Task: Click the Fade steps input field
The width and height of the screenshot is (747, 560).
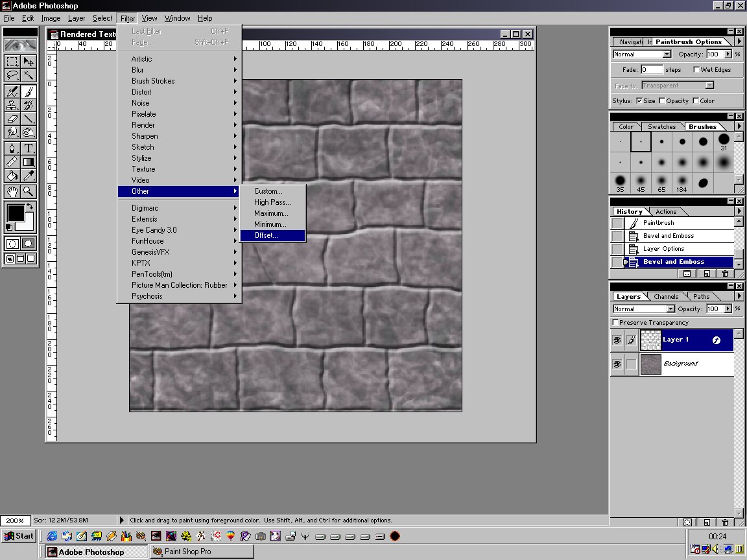Action: coord(651,69)
